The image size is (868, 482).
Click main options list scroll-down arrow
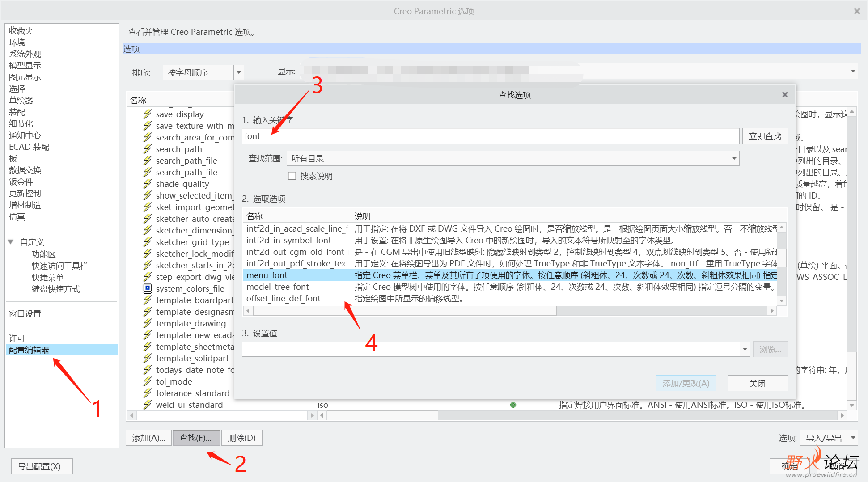click(x=852, y=405)
